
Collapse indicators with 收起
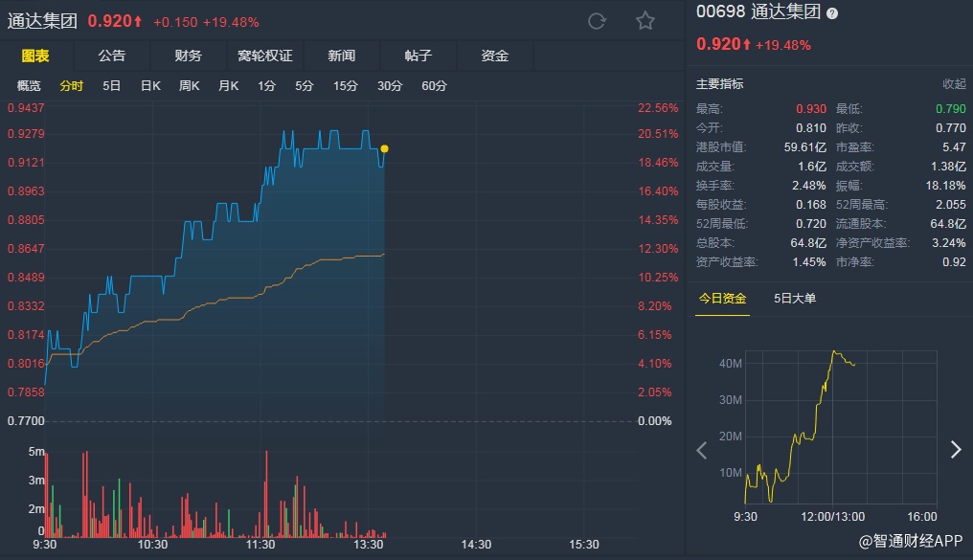point(954,84)
